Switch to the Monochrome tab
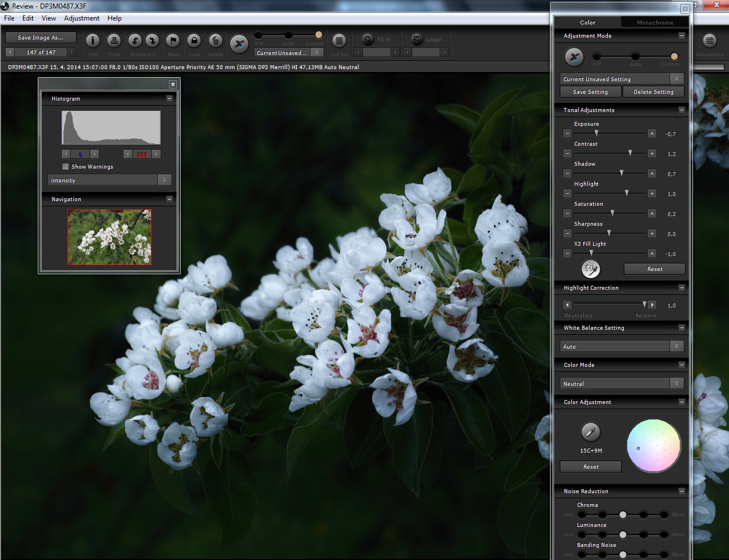The width and height of the screenshot is (729, 560). [655, 23]
